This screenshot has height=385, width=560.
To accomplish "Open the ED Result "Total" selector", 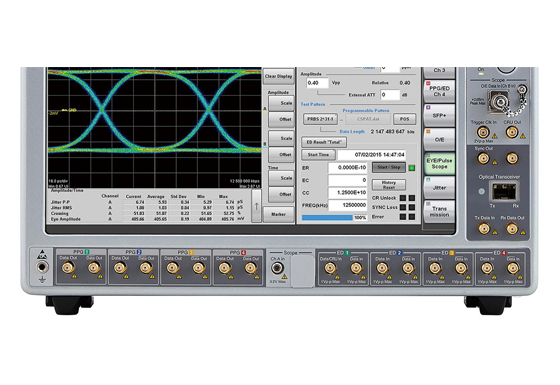I will 324,142.
